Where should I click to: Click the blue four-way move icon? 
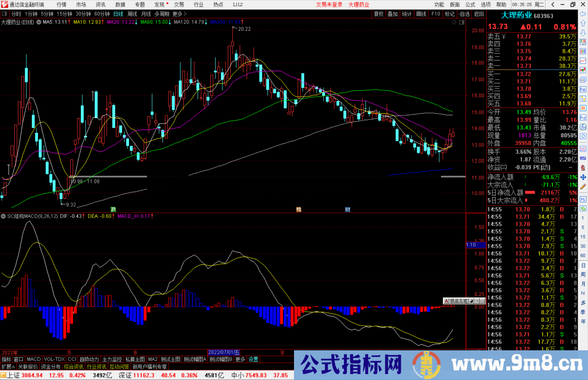click(583, 177)
